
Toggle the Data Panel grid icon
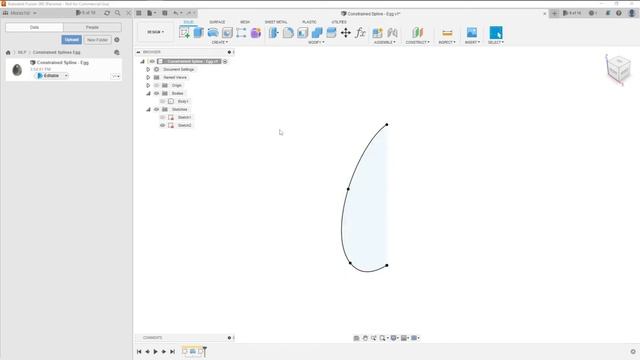click(x=139, y=13)
